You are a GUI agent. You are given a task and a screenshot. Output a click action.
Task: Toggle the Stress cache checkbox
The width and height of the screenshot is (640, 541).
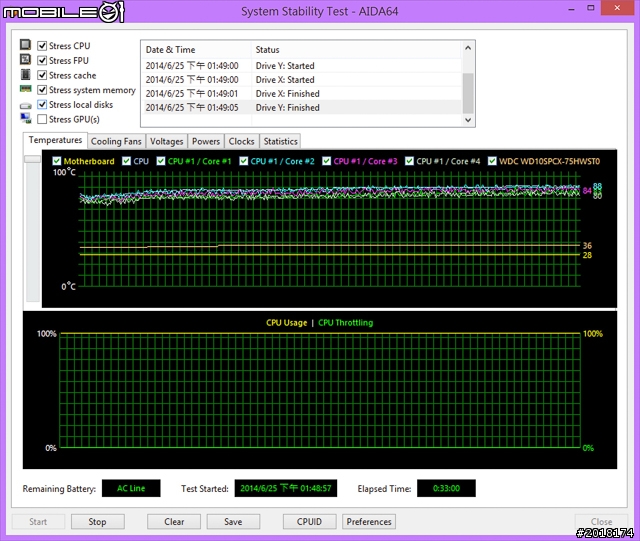[x=42, y=75]
